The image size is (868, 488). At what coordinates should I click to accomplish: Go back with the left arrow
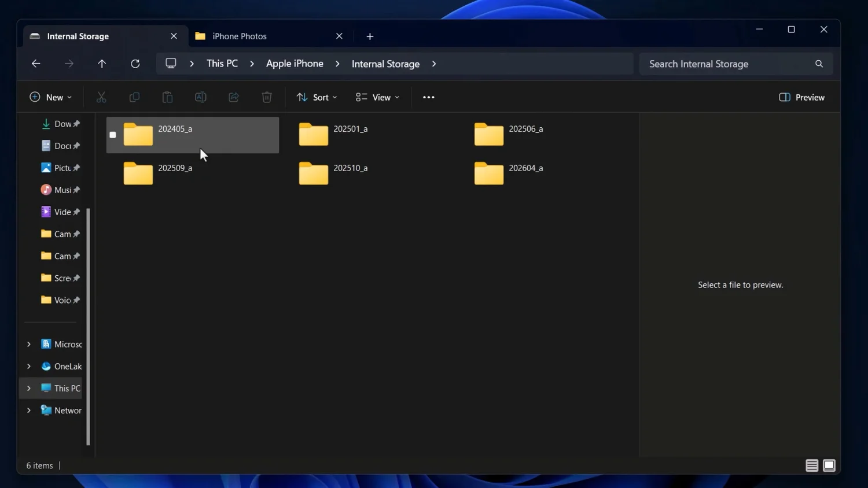(36, 64)
